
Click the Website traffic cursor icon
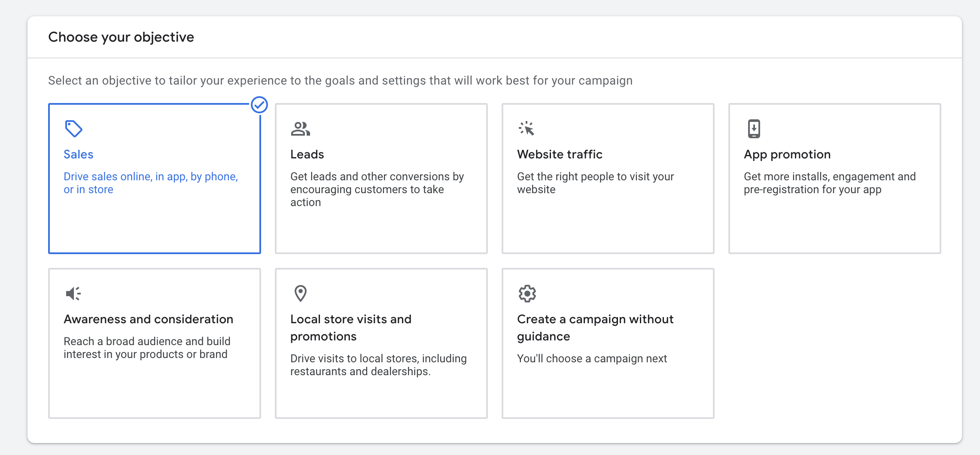pos(527,128)
